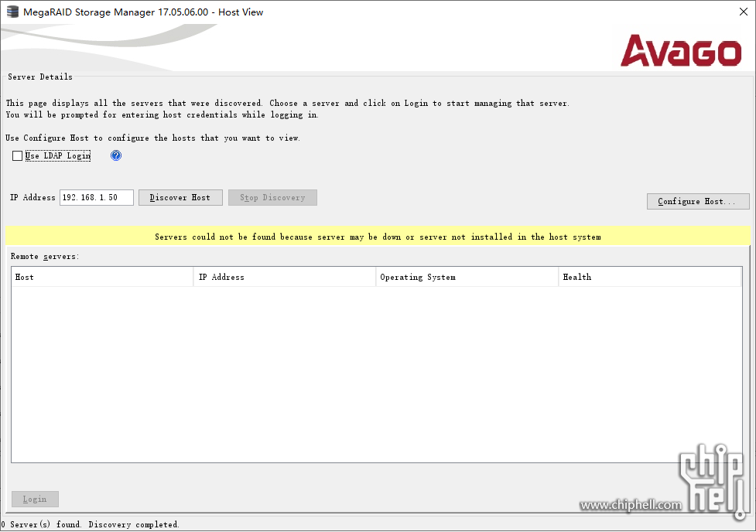
Task: Click the MegaRAID Storage Manager title bar icon
Action: pos(12,12)
